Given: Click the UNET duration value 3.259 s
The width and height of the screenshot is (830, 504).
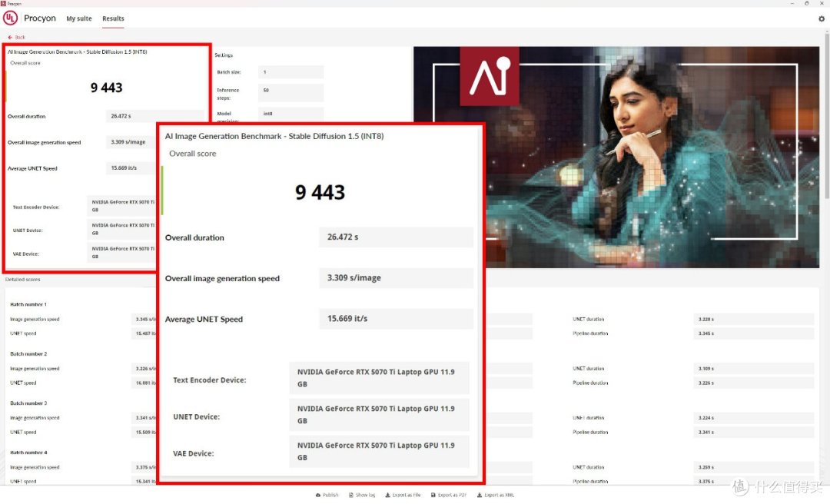Looking at the screenshot, I should click(753, 467).
